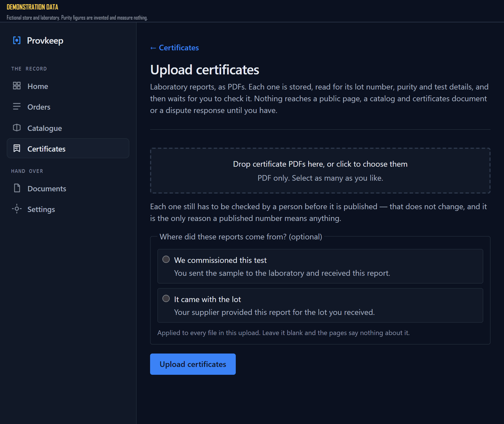The image size is (504, 424).
Task: Click the 'DEMONSTRATION DATA' banner title
Action: click(x=32, y=7)
